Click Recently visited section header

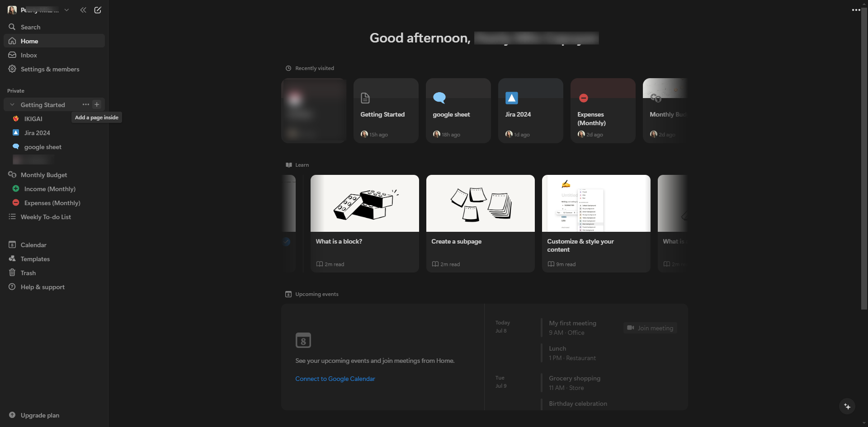point(310,68)
